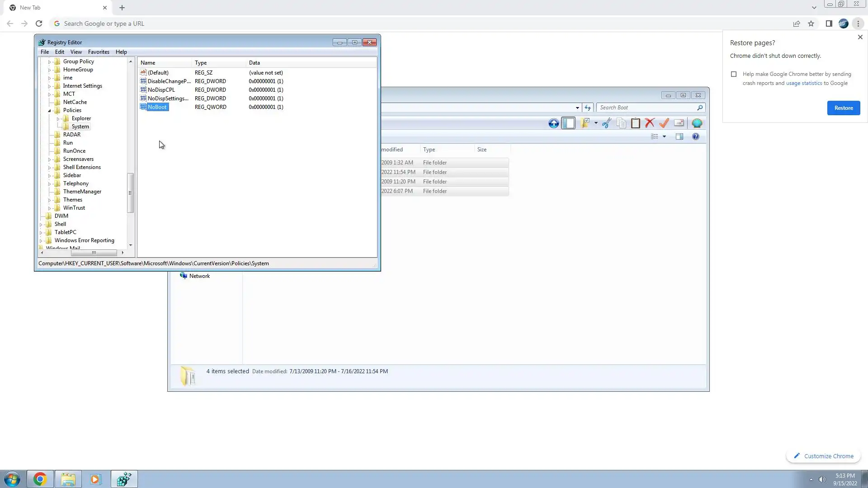Screen dimensions: 868x488
Task: Click the red X Delete icon
Action: click(x=650, y=123)
